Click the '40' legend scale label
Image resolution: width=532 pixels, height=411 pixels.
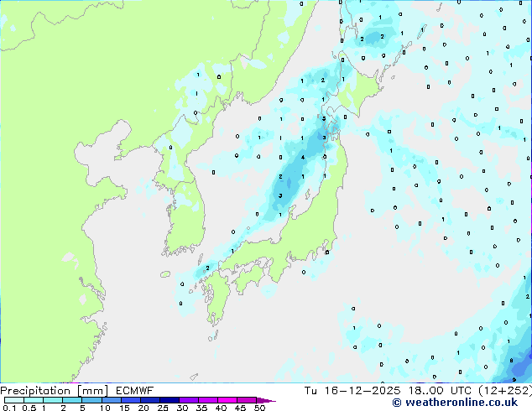[x=221, y=408]
